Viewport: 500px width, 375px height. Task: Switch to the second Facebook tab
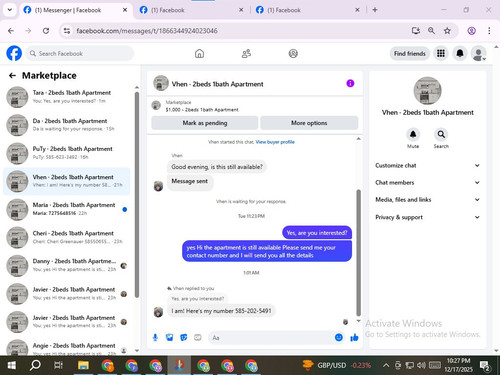192,10
